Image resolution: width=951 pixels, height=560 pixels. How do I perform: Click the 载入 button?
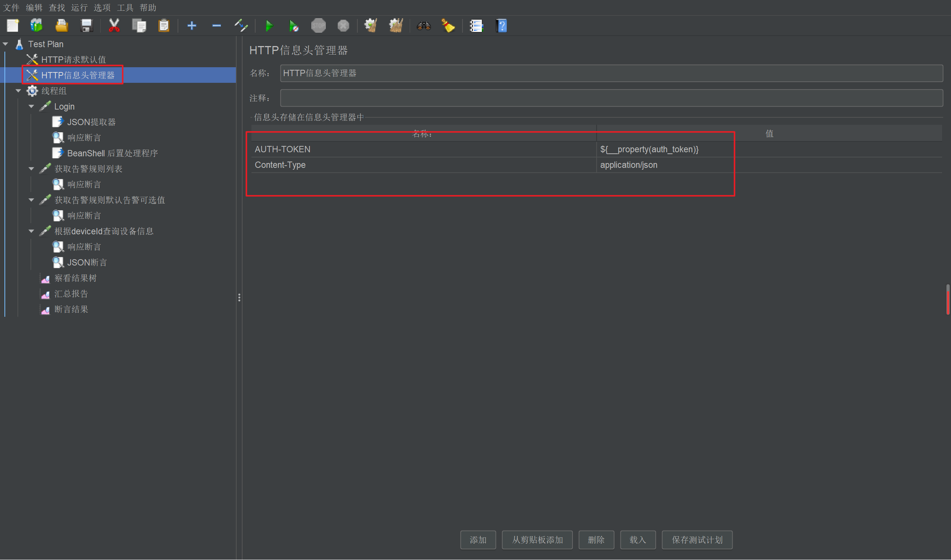(x=638, y=540)
